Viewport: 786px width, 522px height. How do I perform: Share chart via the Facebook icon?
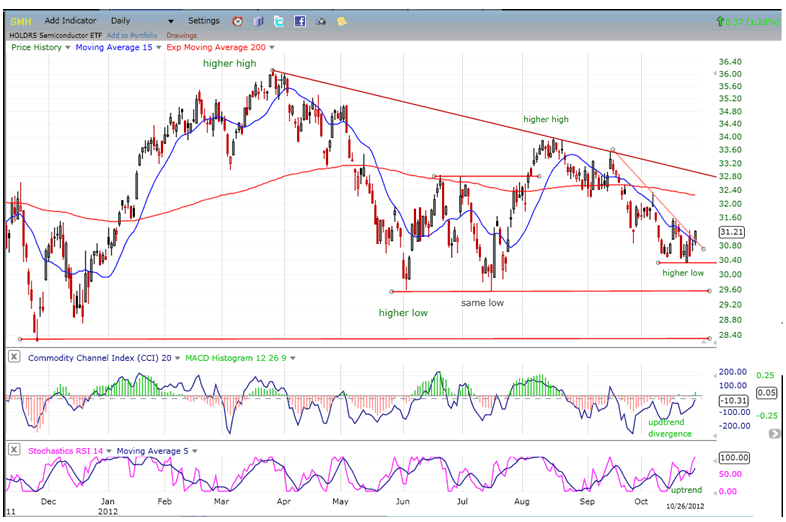300,21
